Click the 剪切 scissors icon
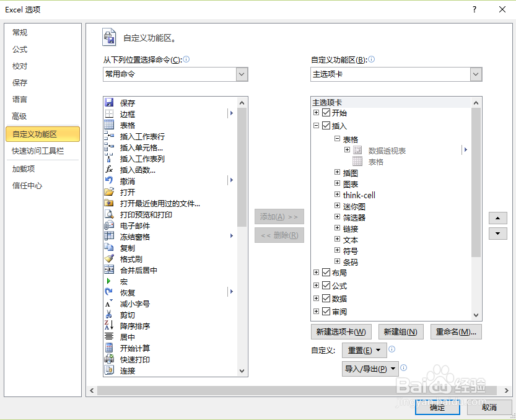516x420 pixels. click(x=110, y=315)
